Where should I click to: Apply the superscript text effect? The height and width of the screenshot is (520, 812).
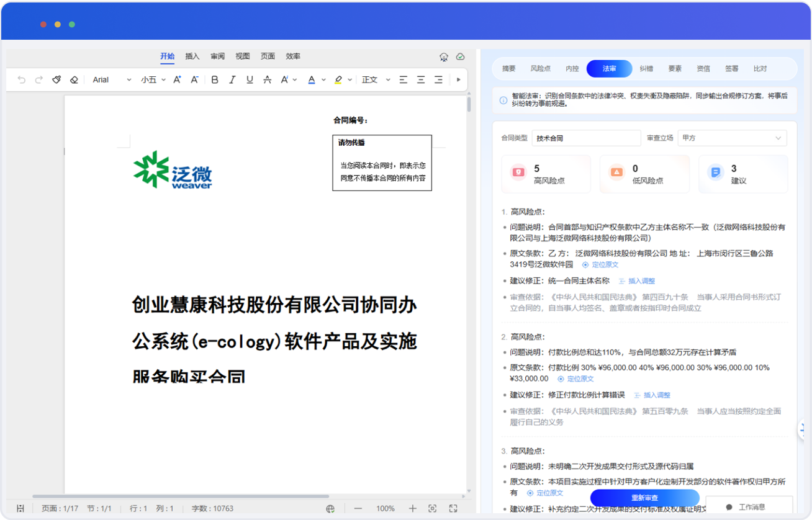coord(284,79)
